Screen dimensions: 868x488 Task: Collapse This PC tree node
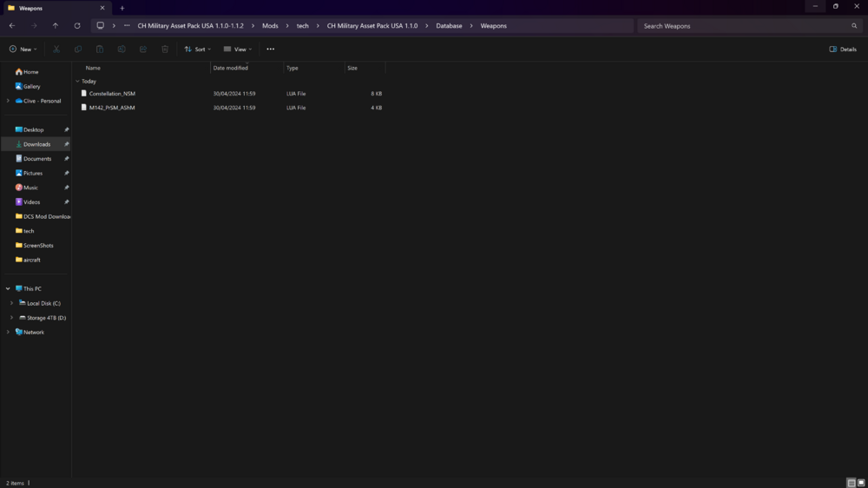tap(8, 288)
